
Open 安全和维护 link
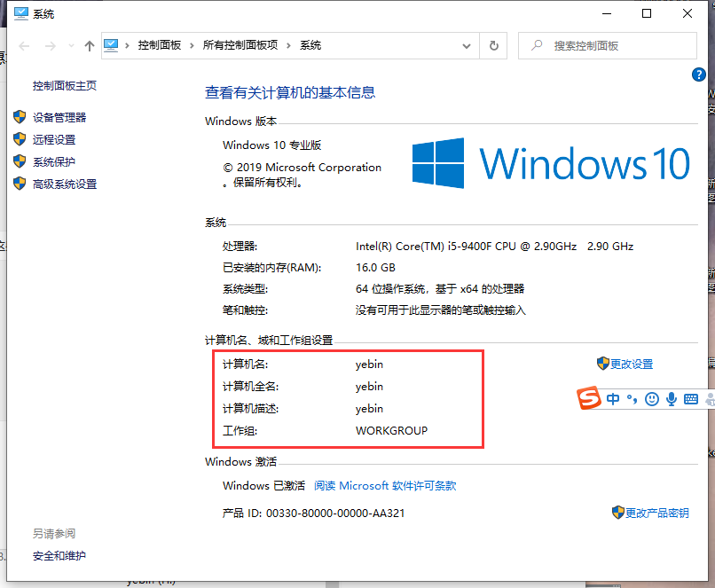click(x=59, y=556)
